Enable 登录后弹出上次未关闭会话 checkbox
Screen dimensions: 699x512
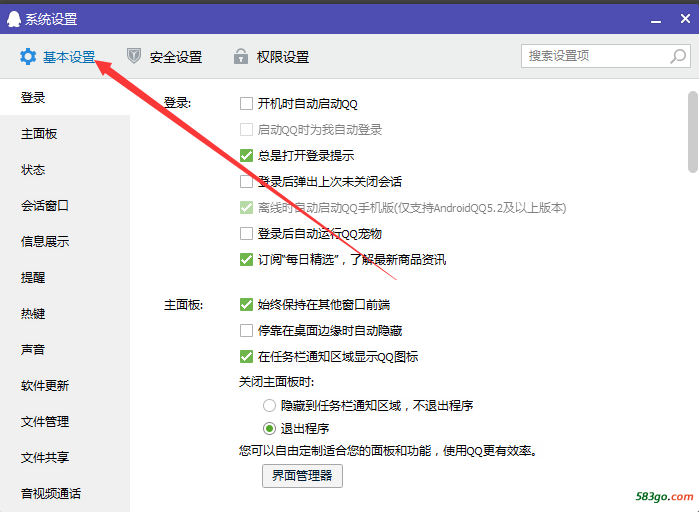pyautogui.click(x=246, y=181)
